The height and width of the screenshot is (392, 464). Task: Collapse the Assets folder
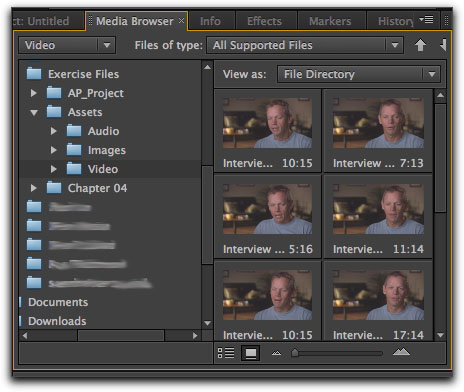[x=34, y=112]
